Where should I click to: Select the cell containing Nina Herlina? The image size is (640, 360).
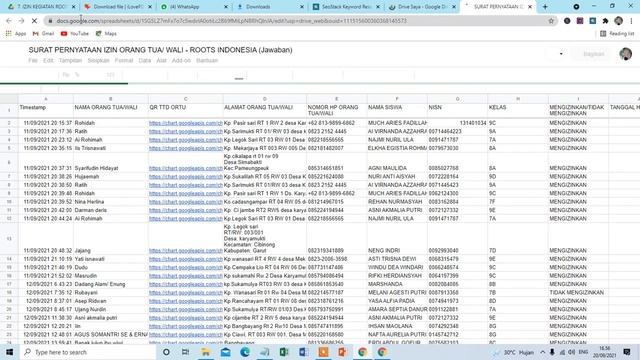pyautogui.click(x=111, y=202)
